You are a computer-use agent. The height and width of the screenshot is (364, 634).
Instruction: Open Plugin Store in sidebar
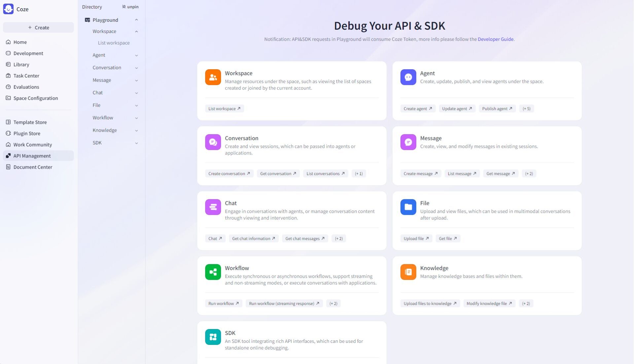(x=27, y=133)
